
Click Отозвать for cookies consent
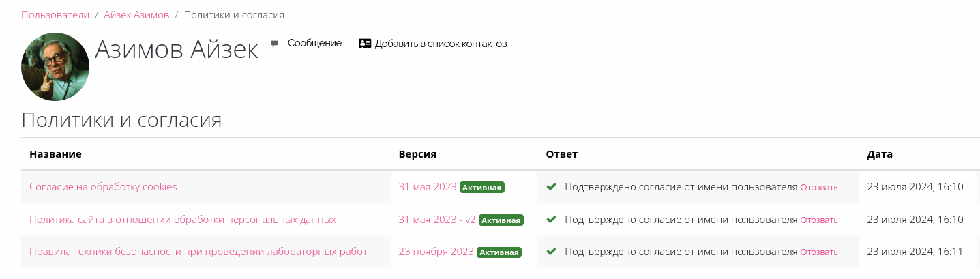pos(819,187)
